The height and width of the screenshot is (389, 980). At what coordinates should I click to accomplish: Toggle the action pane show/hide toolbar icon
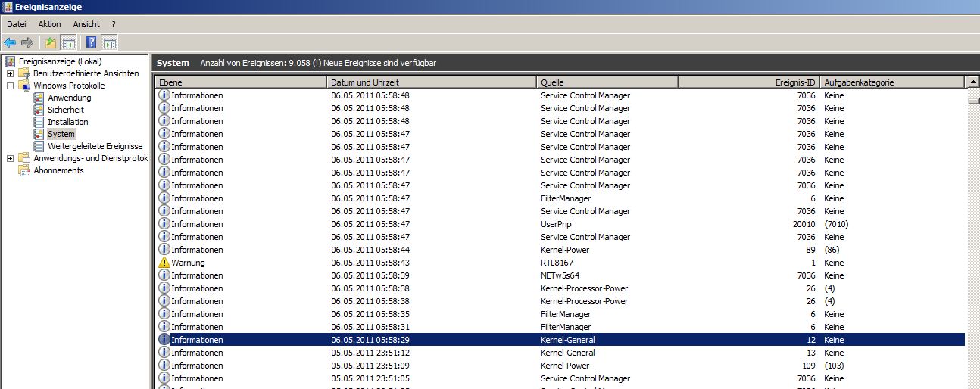(x=109, y=42)
